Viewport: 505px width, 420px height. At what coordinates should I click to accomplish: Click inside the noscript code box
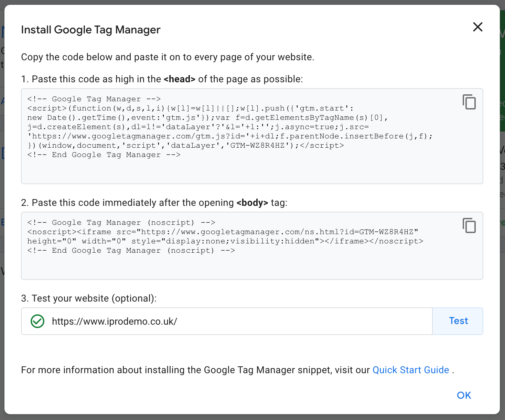[x=252, y=246]
